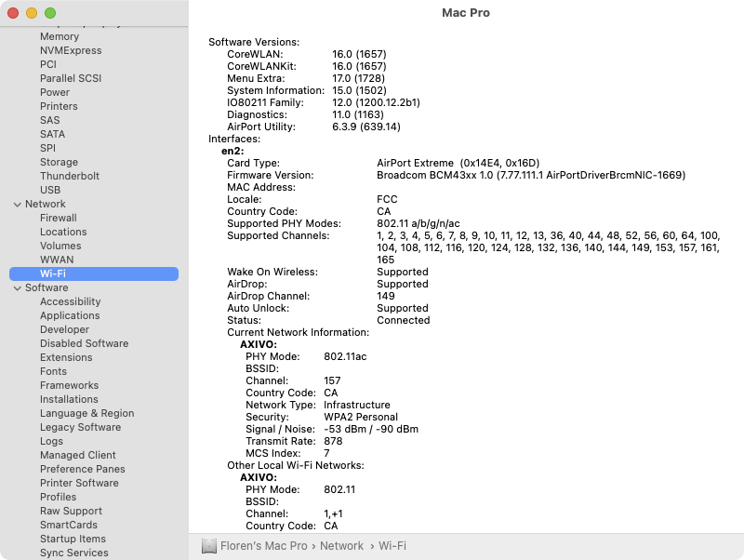Open the PCI hardware entry
Viewport: 744px width, 560px height.
(48, 64)
